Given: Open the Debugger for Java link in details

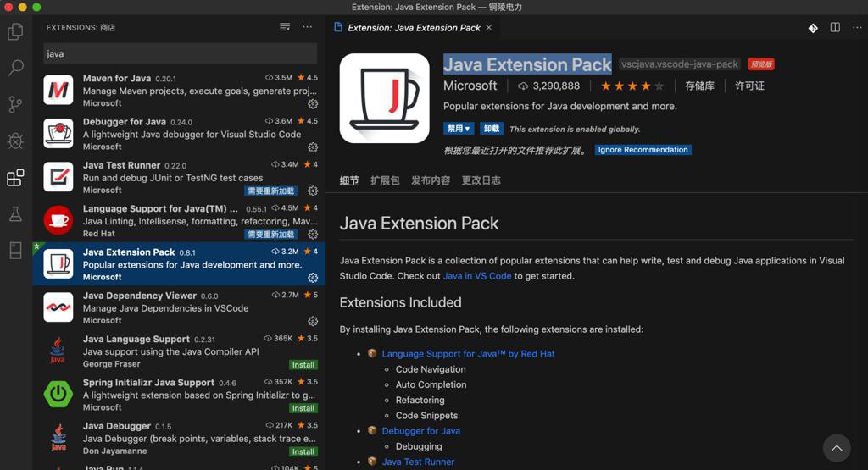Looking at the screenshot, I should tap(420, 431).
